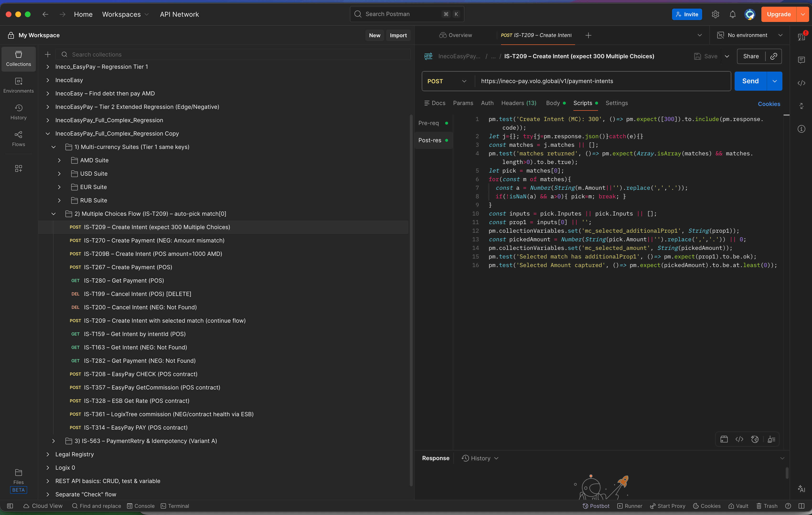Open the response History dropdown
This screenshot has width=812, height=515.
coord(480,458)
